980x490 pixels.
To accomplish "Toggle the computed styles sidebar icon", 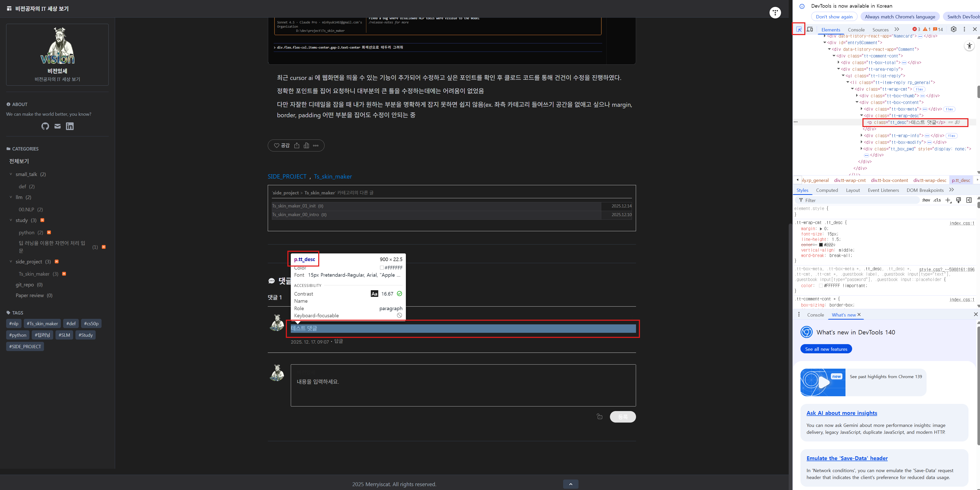I will click(969, 200).
